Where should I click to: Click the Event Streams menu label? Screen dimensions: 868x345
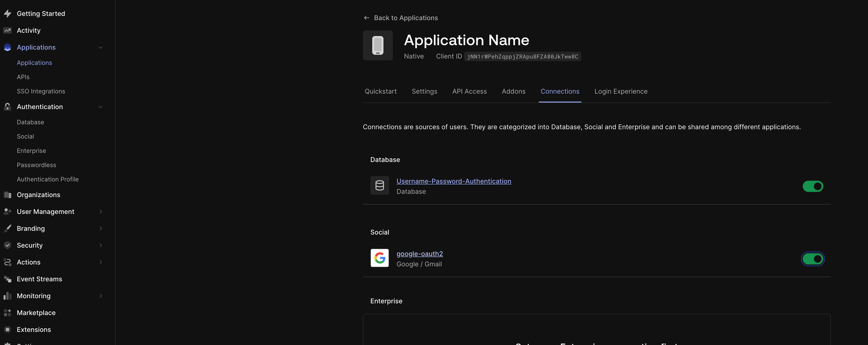click(40, 279)
